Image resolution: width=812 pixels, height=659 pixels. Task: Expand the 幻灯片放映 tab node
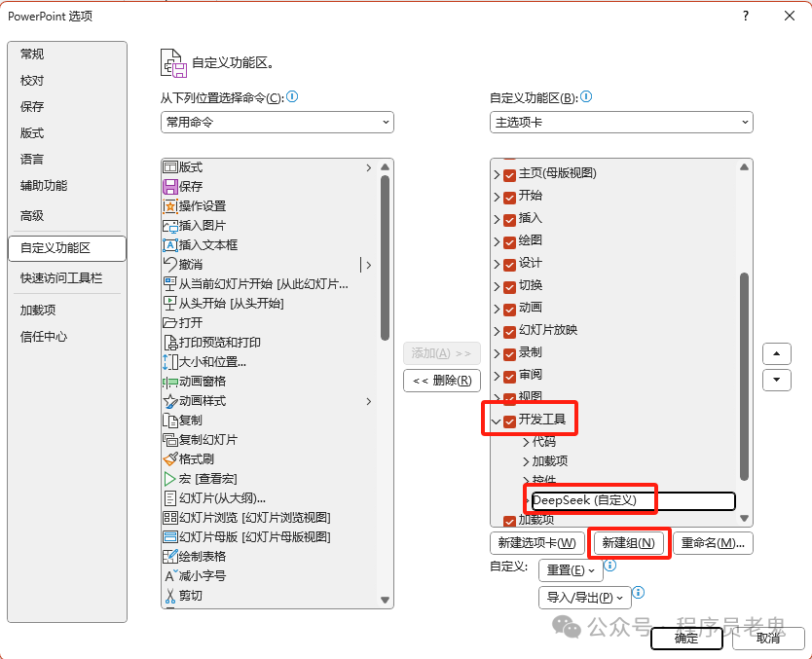click(x=497, y=331)
